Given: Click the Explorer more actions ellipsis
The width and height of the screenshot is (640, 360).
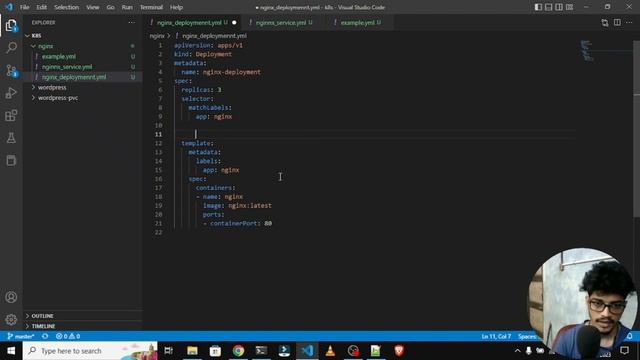Looking at the screenshot, I should [x=131, y=22].
